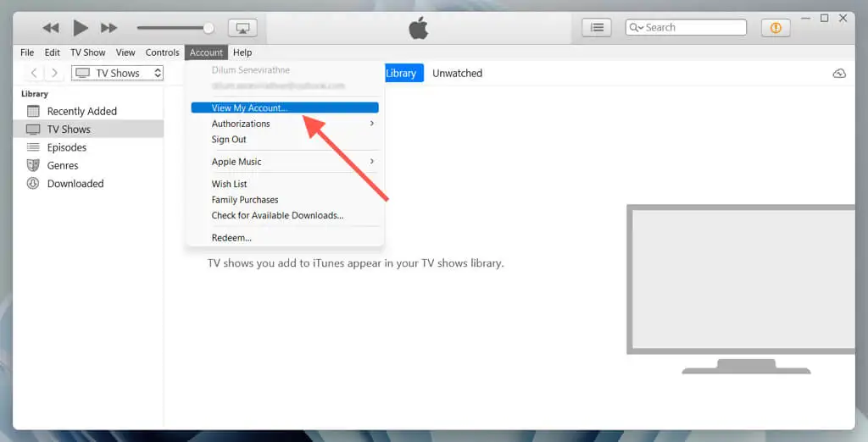Click the Library sidebar heading

click(x=34, y=94)
